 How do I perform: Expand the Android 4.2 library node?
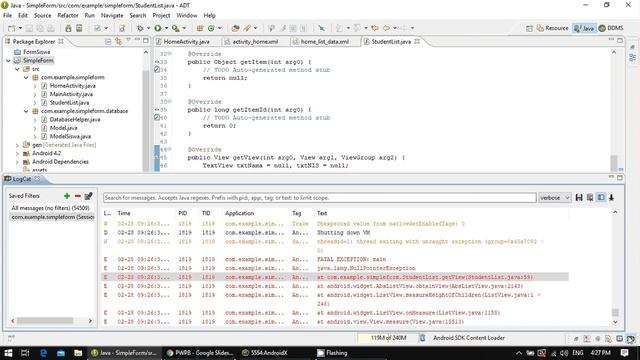click(17, 153)
